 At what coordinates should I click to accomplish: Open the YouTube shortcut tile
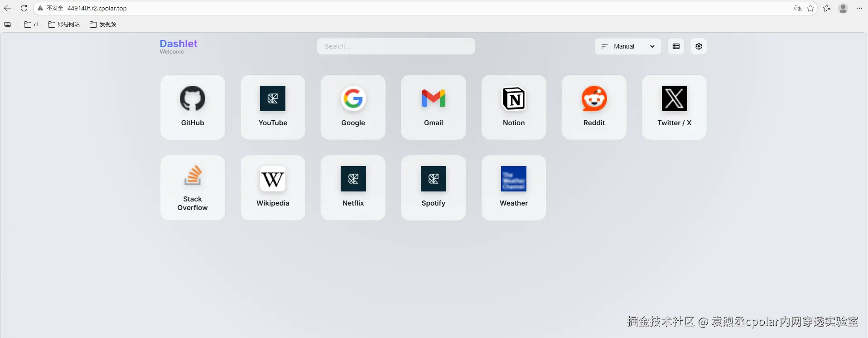click(x=273, y=108)
